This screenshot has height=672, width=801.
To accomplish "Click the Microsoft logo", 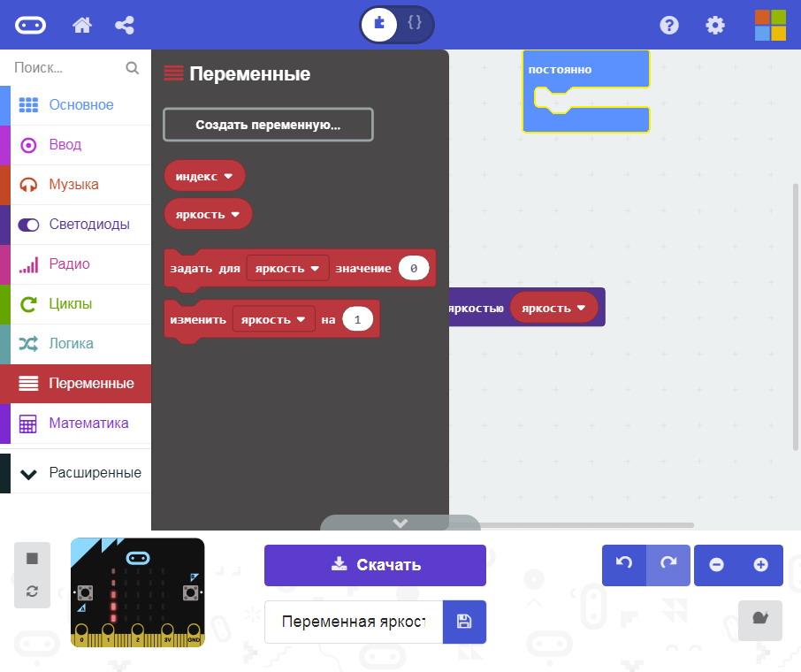I will pos(769,25).
